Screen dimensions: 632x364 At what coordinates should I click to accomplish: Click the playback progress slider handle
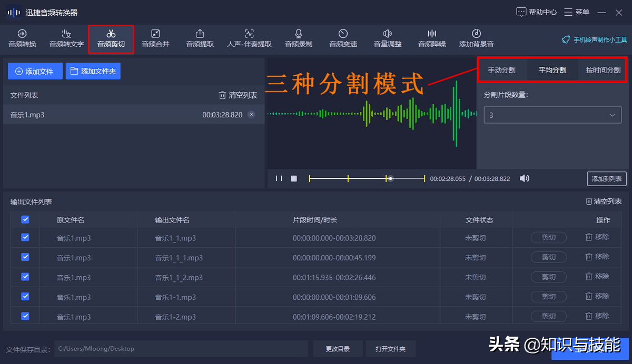coord(390,179)
